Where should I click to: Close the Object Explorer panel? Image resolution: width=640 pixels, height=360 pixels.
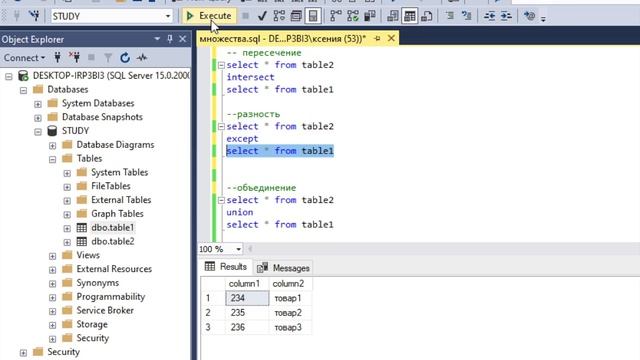(x=182, y=39)
